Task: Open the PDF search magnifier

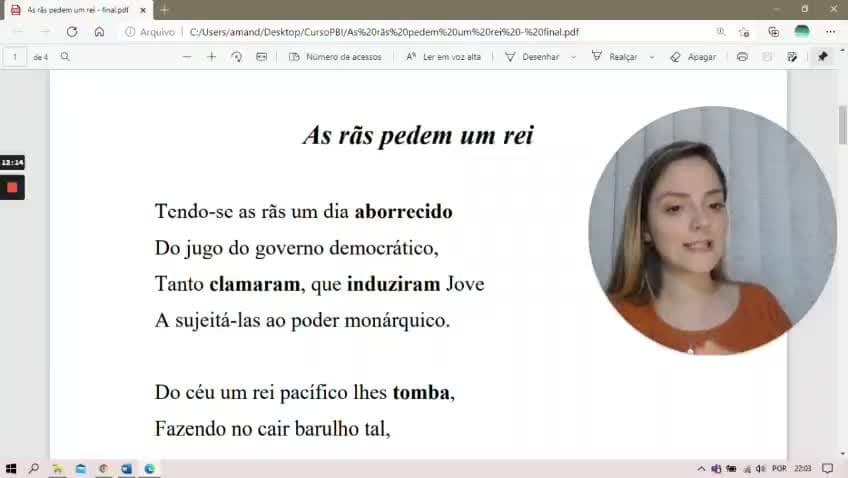Action: click(65, 57)
